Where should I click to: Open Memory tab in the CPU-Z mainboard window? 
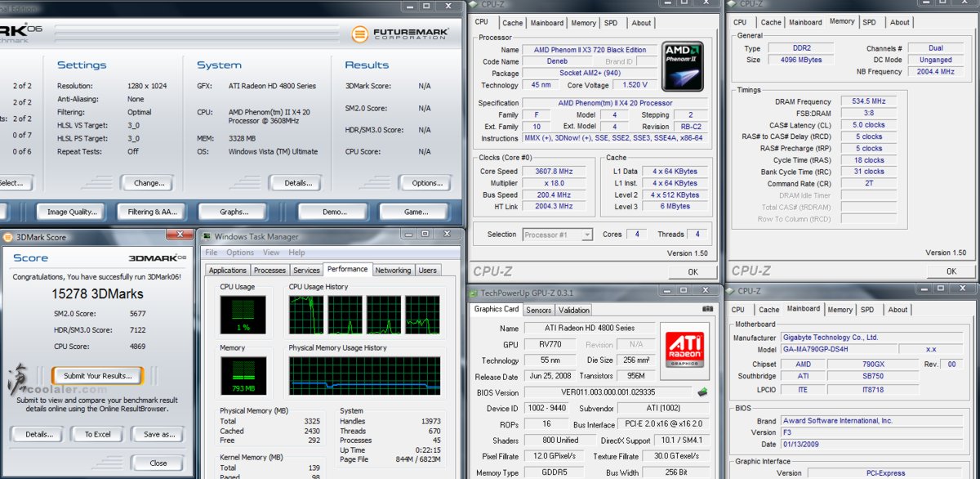(x=840, y=310)
